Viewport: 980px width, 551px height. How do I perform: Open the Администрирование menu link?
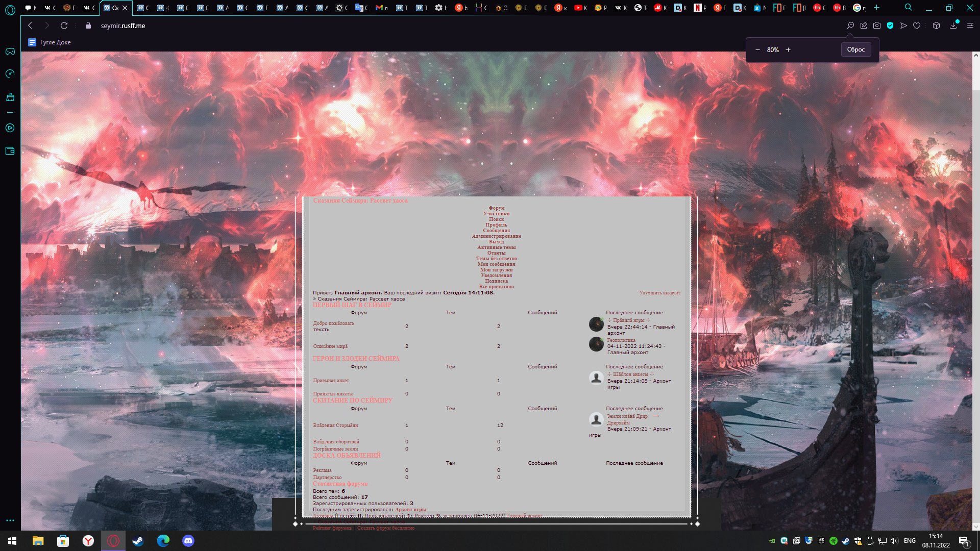pyautogui.click(x=496, y=236)
